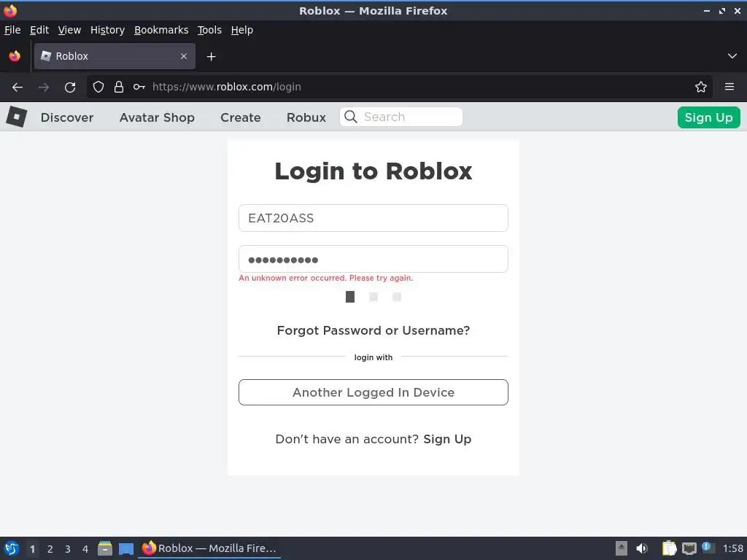Select workspace 1 in the taskbar
Viewport: 747px width, 560px height.
(32, 549)
